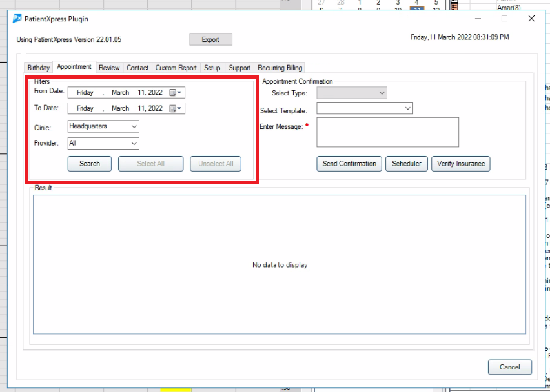Switch to the Birthday tab
550x392 pixels.
(39, 68)
